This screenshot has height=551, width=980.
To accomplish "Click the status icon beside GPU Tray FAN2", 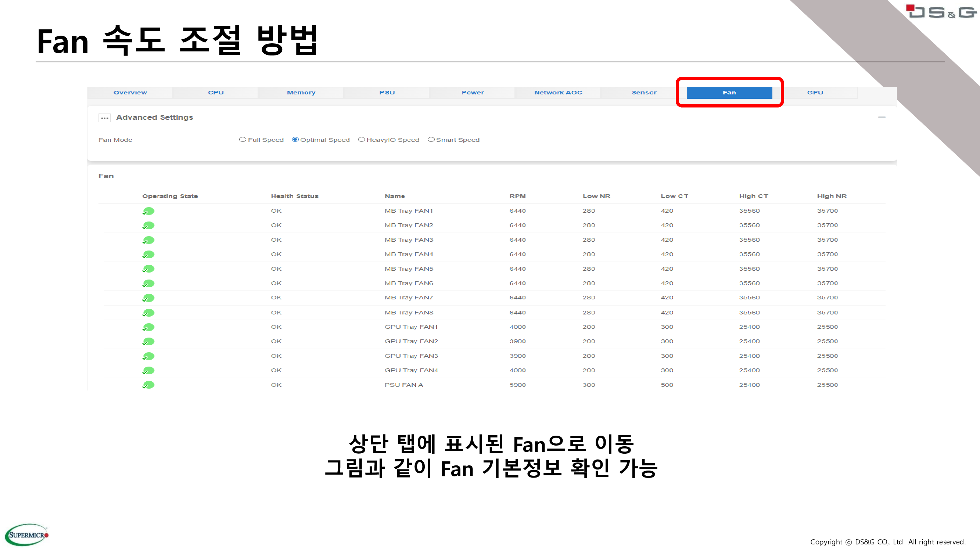I will 148,341.
